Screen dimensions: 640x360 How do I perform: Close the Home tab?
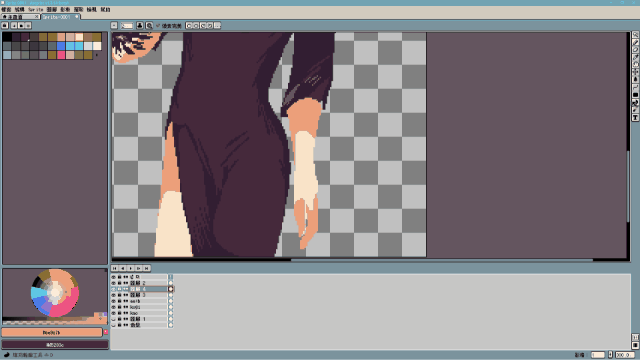(37, 17)
